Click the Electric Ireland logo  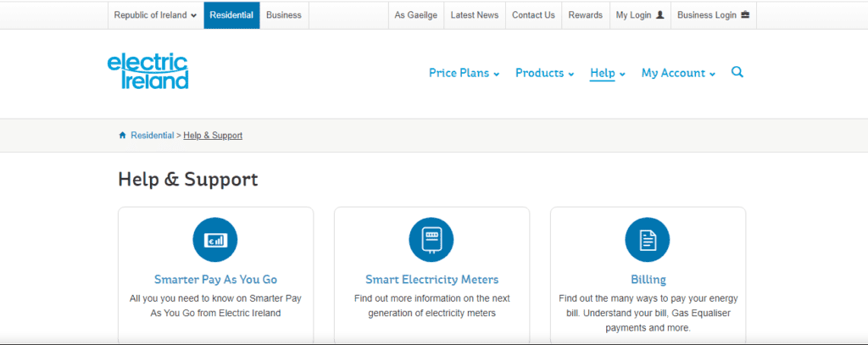[x=147, y=71]
